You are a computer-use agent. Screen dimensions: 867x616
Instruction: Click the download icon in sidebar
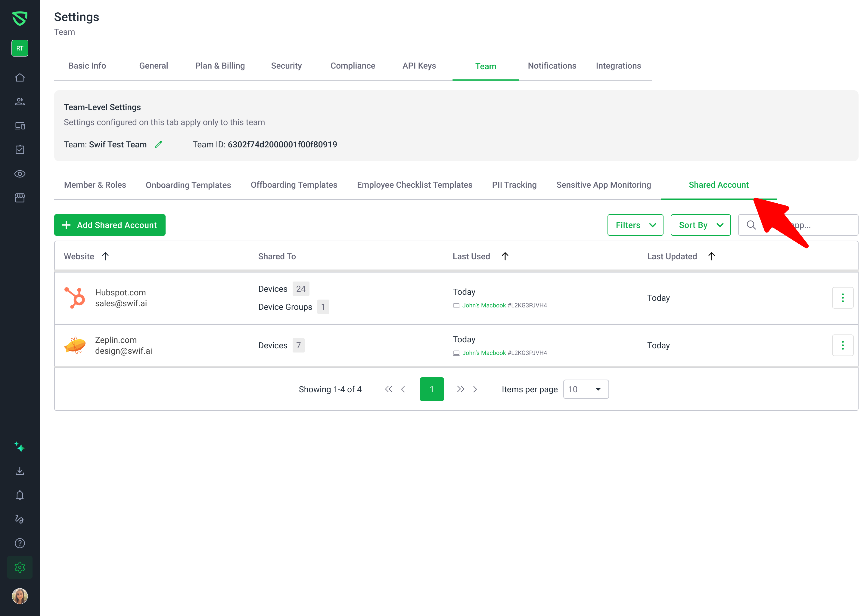[20, 472]
